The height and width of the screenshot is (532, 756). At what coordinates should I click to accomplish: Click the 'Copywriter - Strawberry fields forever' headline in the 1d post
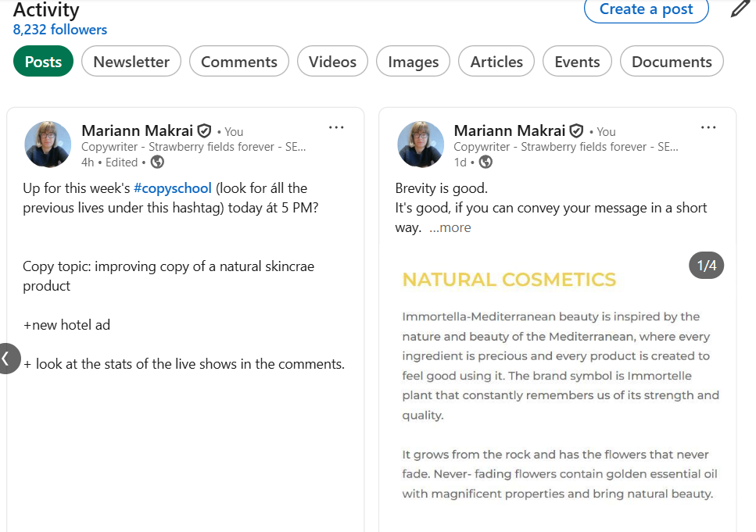(565, 147)
